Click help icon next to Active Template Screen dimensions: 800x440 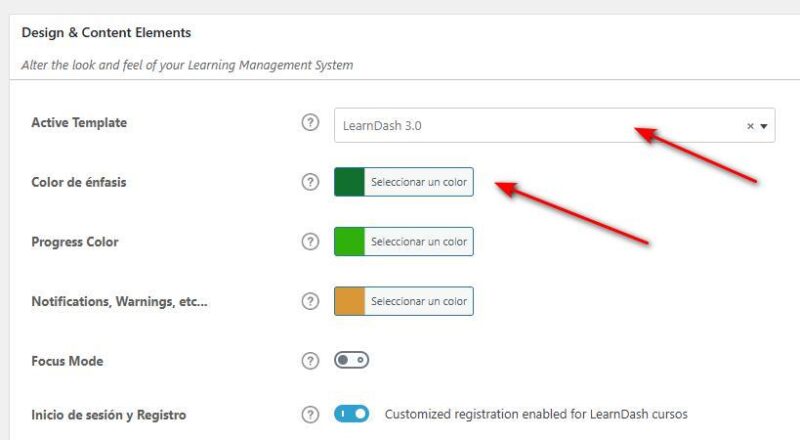pos(310,123)
